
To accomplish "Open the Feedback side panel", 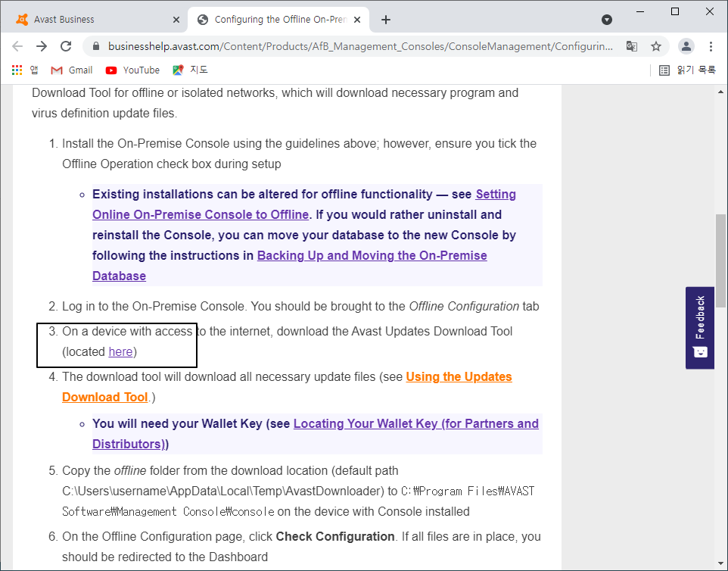I will [x=700, y=328].
